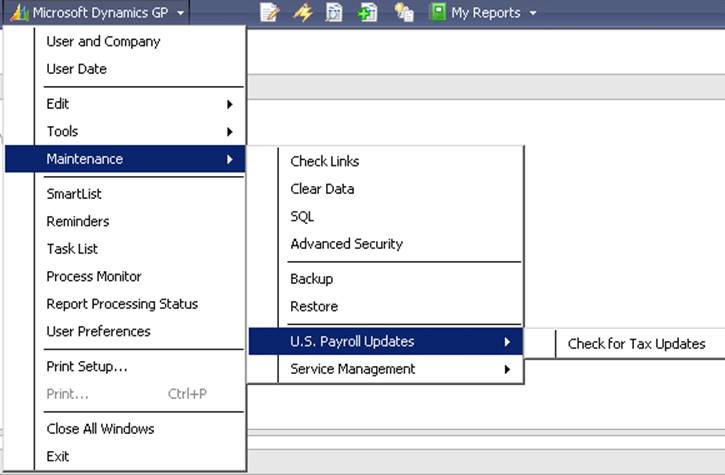Click the lightning bolt toolbar icon
The height and width of the screenshot is (475, 725).
[x=302, y=12]
